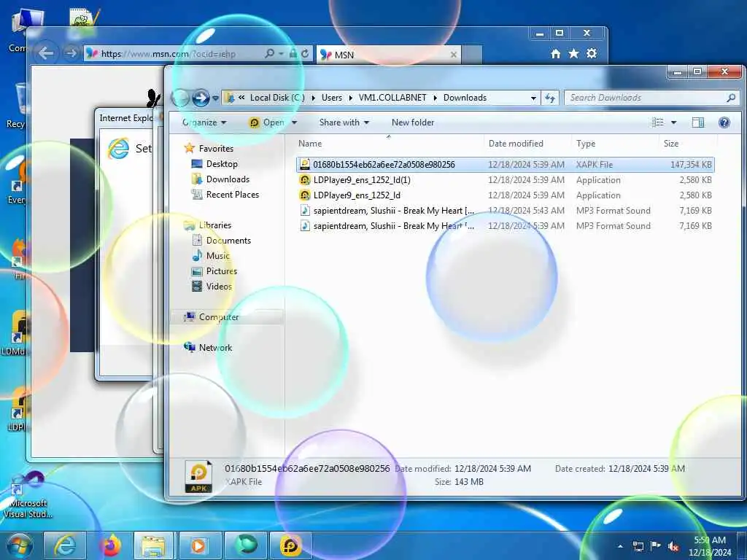Screen dimensions: 747x560
Task: Click the muted speaker icon in system tray
Action: point(673,546)
